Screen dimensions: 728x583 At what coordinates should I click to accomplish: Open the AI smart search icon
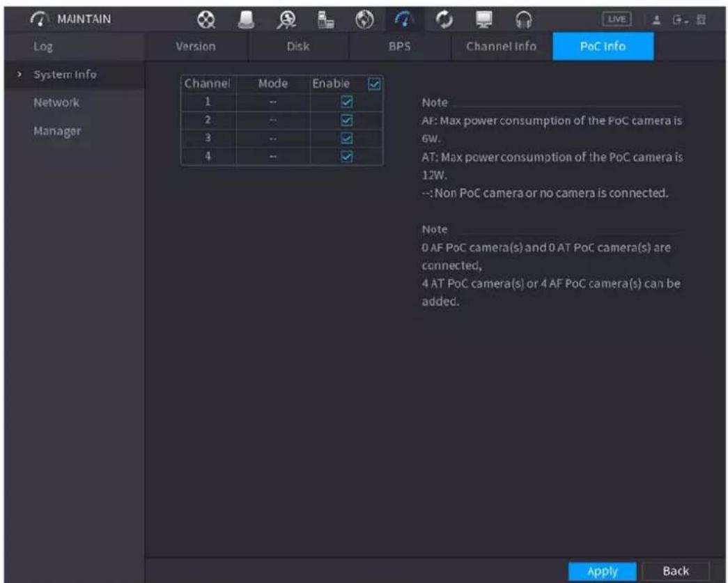click(x=286, y=20)
